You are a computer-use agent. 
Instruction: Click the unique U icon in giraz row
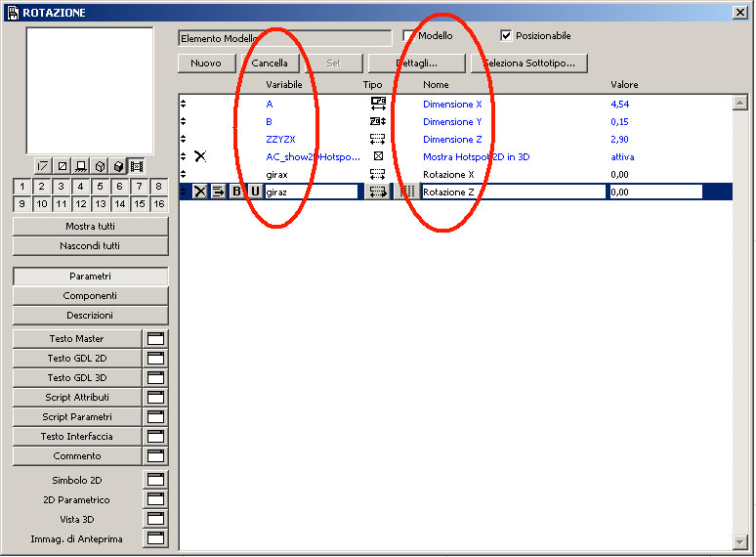255,193
